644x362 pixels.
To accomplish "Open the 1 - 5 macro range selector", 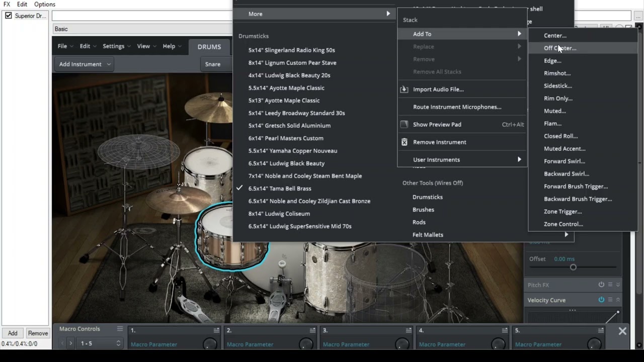I will coord(101,343).
